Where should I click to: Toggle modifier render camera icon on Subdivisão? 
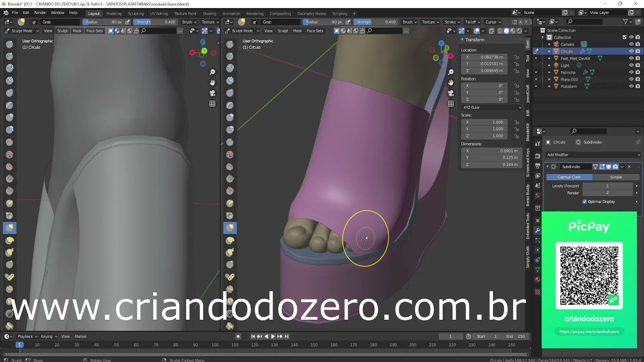click(615, 167)
